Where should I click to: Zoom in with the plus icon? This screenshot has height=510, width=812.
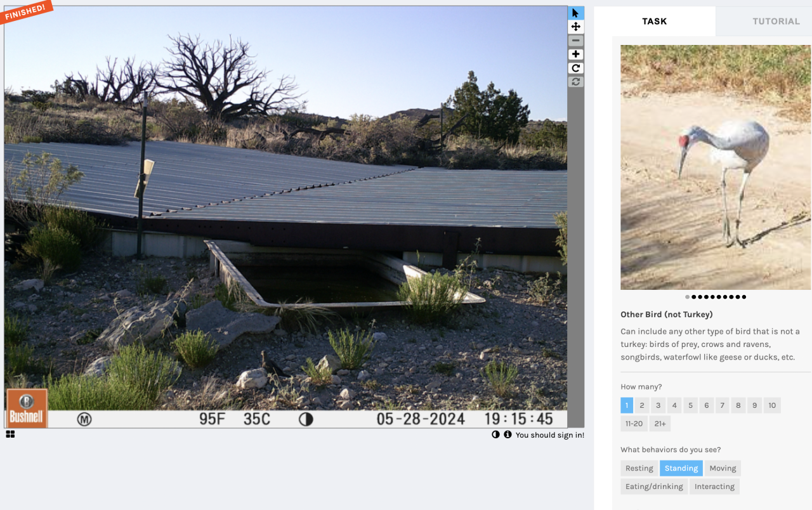(x=575, y=55)
